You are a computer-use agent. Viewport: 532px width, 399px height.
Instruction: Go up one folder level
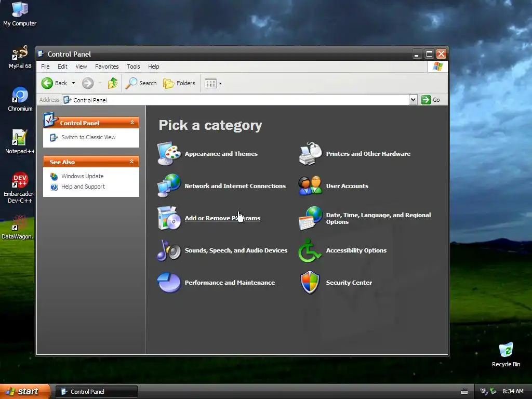click(x=113, y=83)
